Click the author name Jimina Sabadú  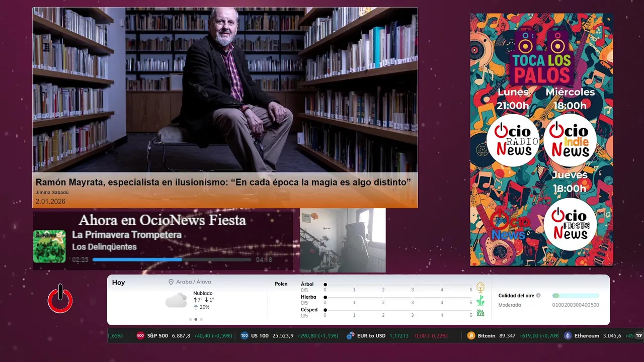coord(53,193)
